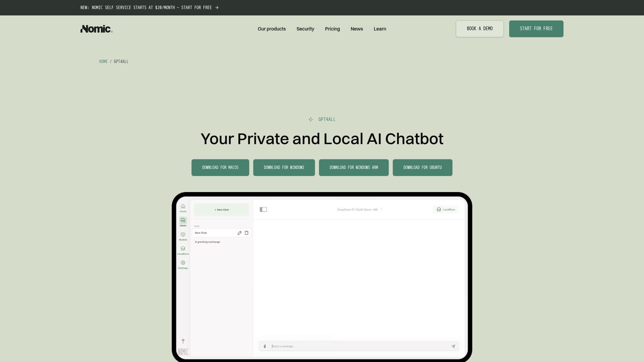Click the + New Chat button
The height and width of the screenshot is (362, 644).
coord(221,210)
